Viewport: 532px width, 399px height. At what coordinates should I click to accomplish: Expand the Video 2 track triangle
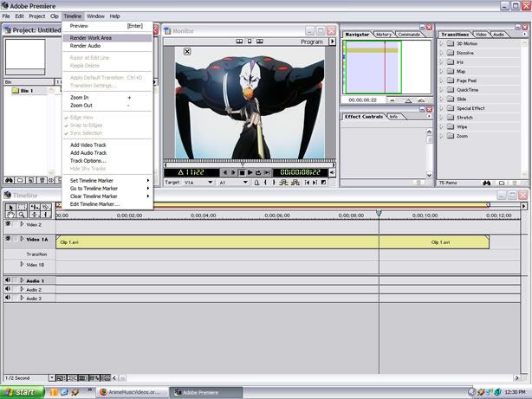tap(22, 224)
